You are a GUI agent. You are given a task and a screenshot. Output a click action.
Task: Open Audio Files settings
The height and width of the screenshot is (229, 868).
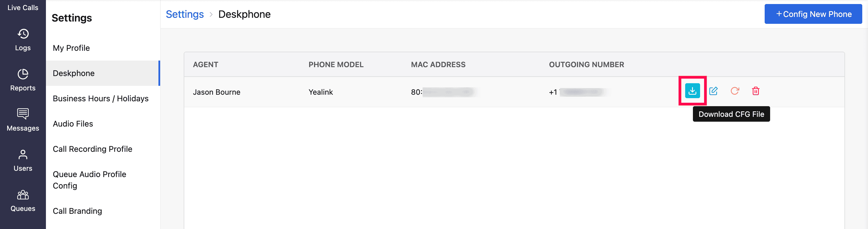point(73,124)
